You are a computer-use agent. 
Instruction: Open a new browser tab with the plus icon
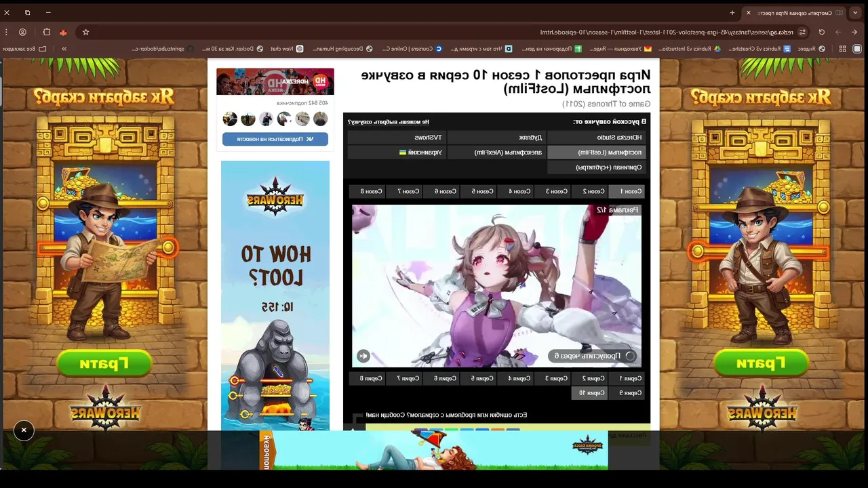pyautogui.click(x=732, y=12)
